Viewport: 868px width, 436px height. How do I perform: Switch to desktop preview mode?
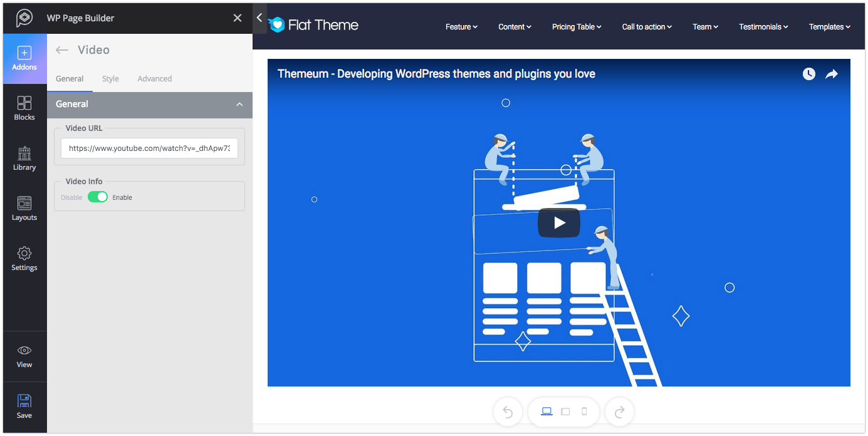point(546,412)
